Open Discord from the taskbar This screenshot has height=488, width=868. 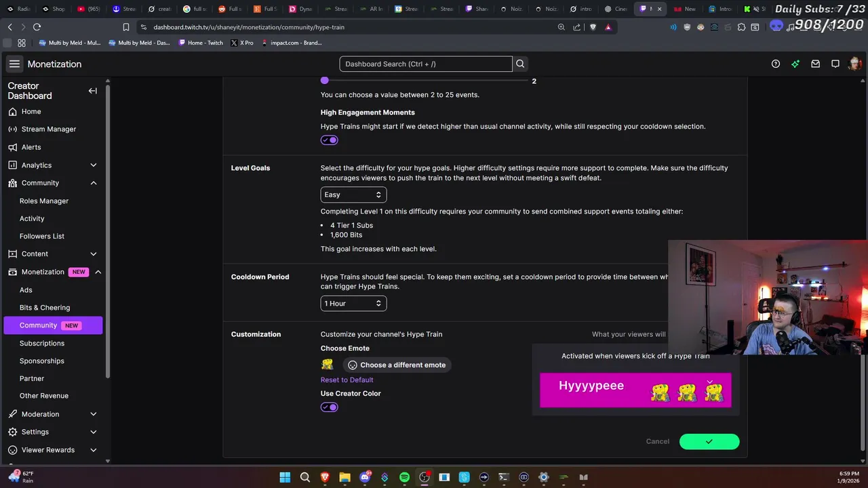pyautogui.click(x=365, y=477)
